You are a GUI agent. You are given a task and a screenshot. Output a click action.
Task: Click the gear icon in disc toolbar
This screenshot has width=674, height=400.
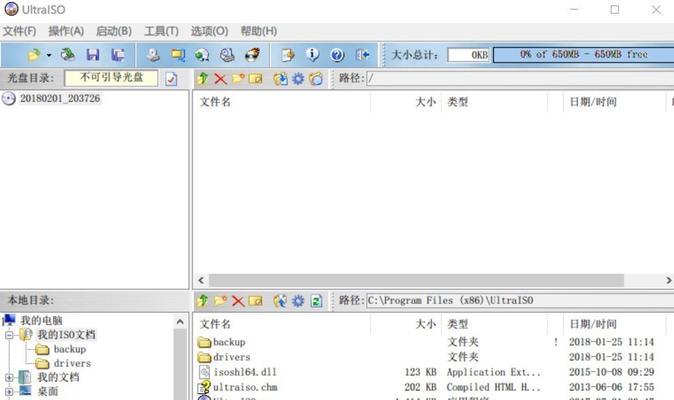(298, 79)
